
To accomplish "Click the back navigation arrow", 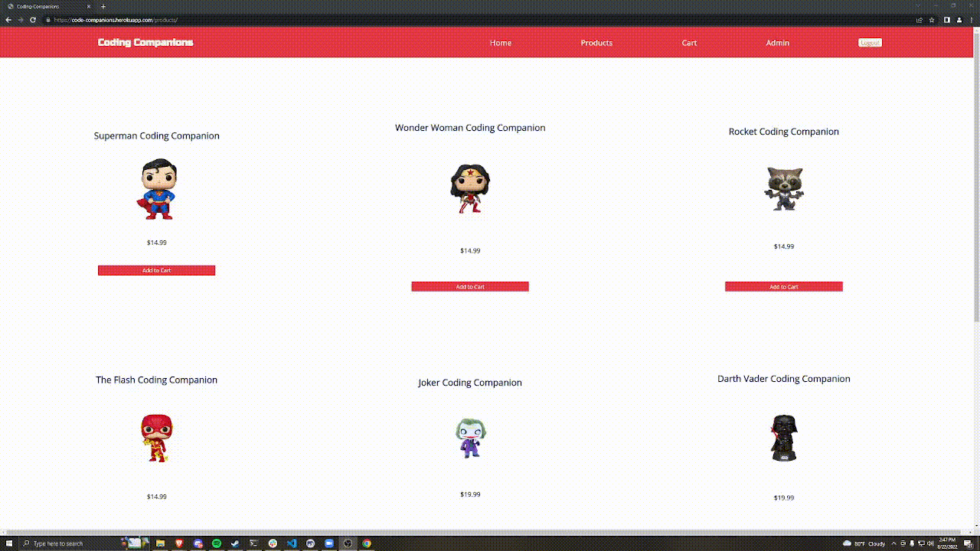I will (x=8, y=21).
